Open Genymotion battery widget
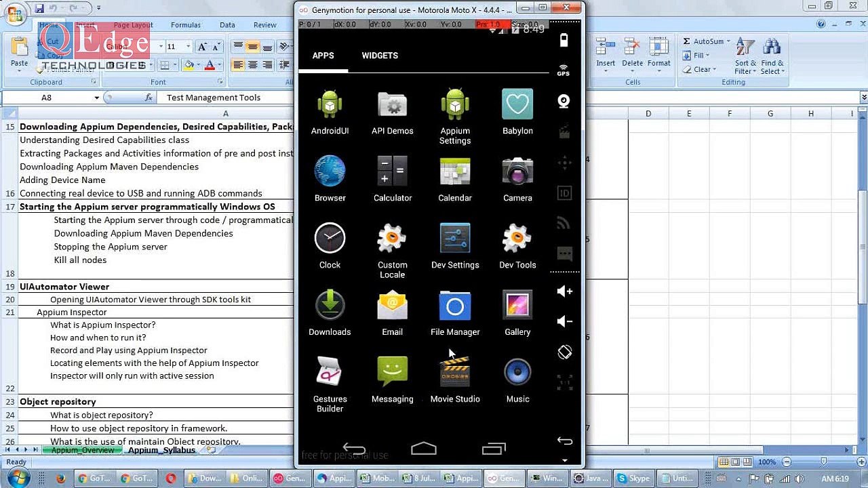Viewport: 868px width, 488px height. click(x=564, y=40)
